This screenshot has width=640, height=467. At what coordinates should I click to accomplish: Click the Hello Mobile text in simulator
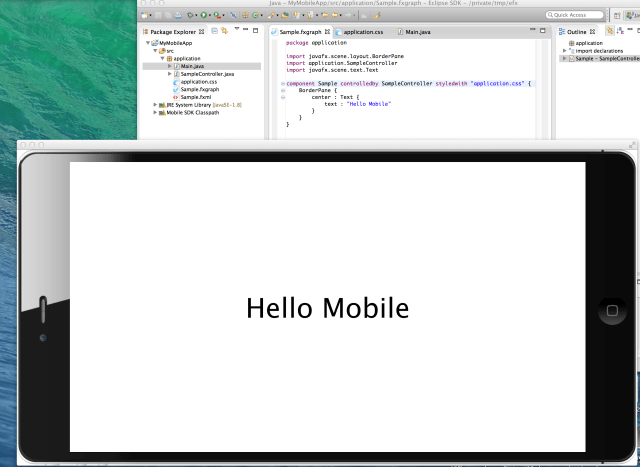tap(328, 308)
